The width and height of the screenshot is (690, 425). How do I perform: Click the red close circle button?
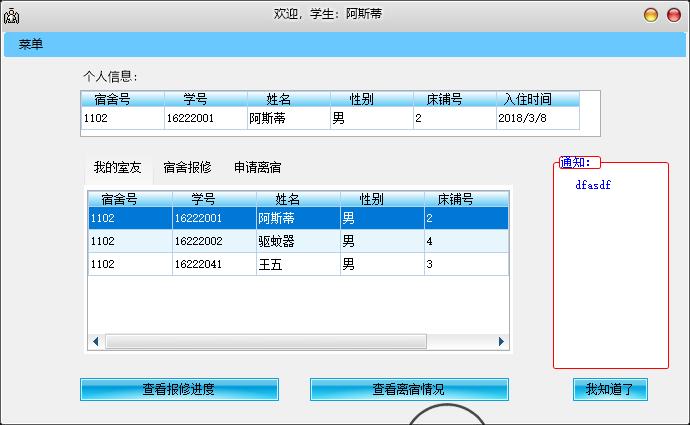click(674, 15)
